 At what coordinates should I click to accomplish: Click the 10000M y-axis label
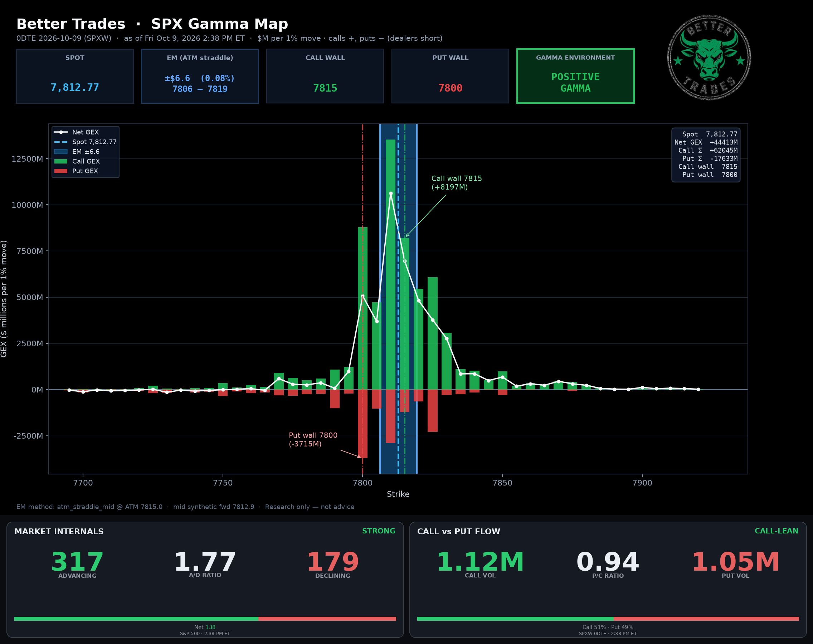[x=27, y=205]
